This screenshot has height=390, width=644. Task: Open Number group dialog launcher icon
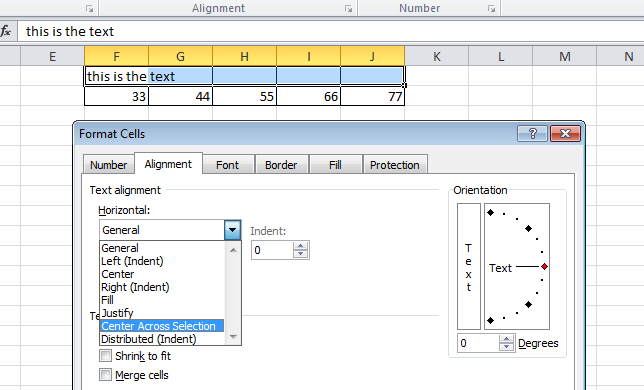point(491,9)
